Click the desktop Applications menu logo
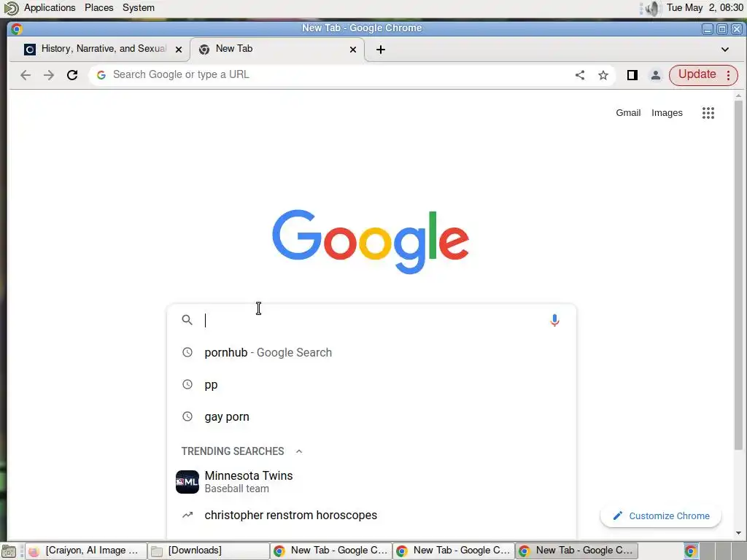747x560 pixels. click(11, 8)
